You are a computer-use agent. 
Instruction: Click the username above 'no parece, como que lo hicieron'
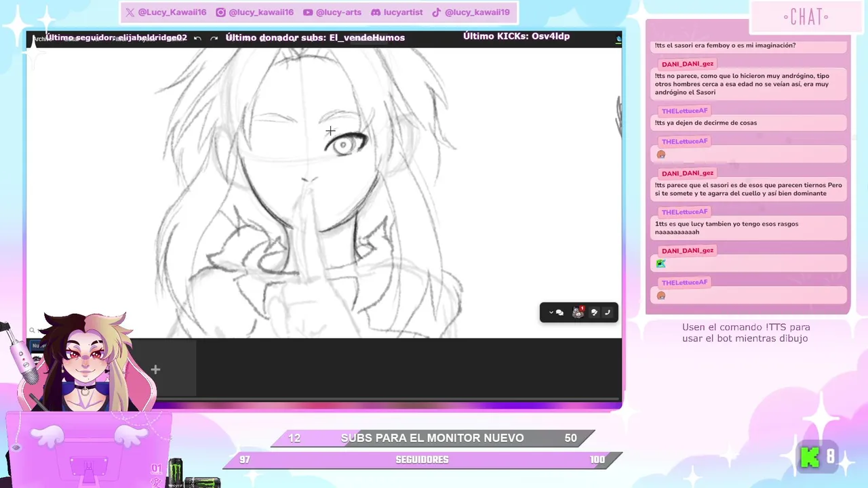[688, 64]
